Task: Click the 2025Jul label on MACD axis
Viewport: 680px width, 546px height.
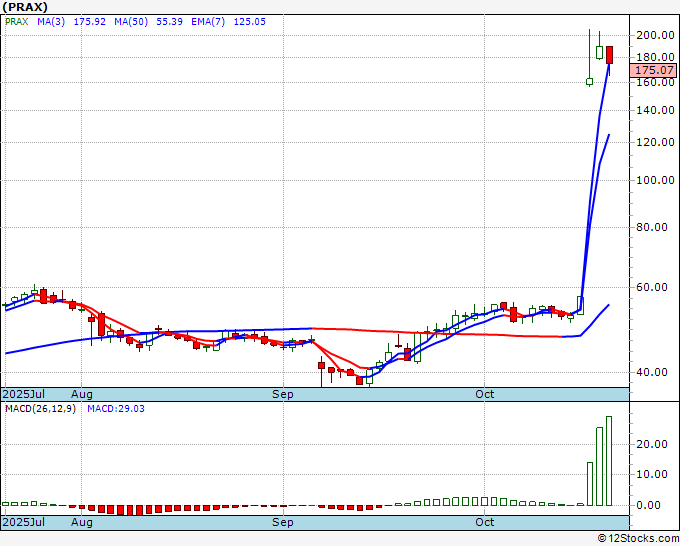Action: click(24, 522)
